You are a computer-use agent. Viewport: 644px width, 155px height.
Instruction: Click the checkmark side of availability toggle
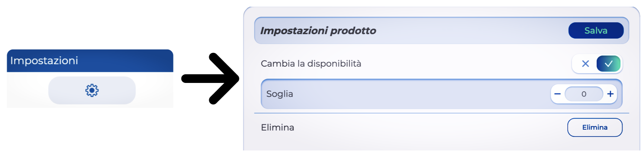pyautogui.click(x=608, y=64)
